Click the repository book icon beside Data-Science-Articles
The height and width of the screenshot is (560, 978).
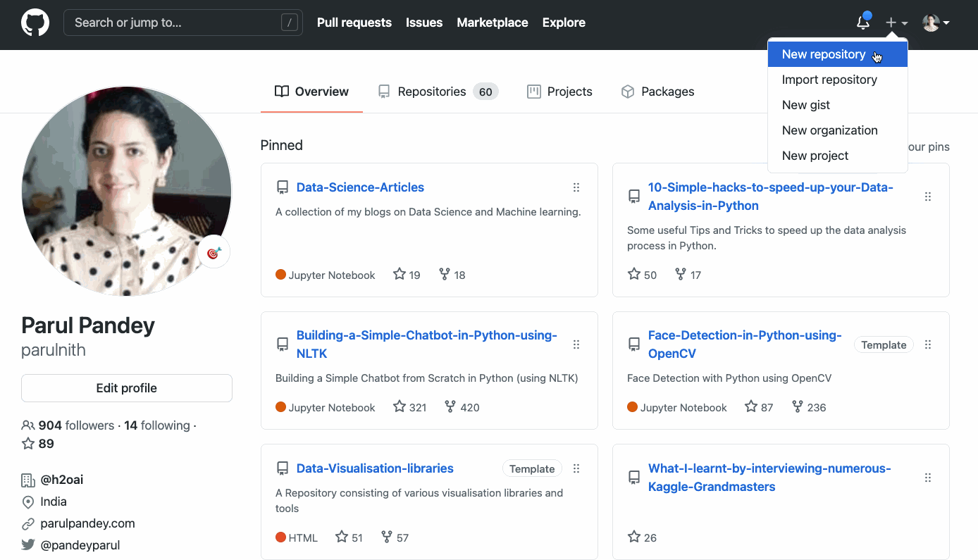point(283,187)
